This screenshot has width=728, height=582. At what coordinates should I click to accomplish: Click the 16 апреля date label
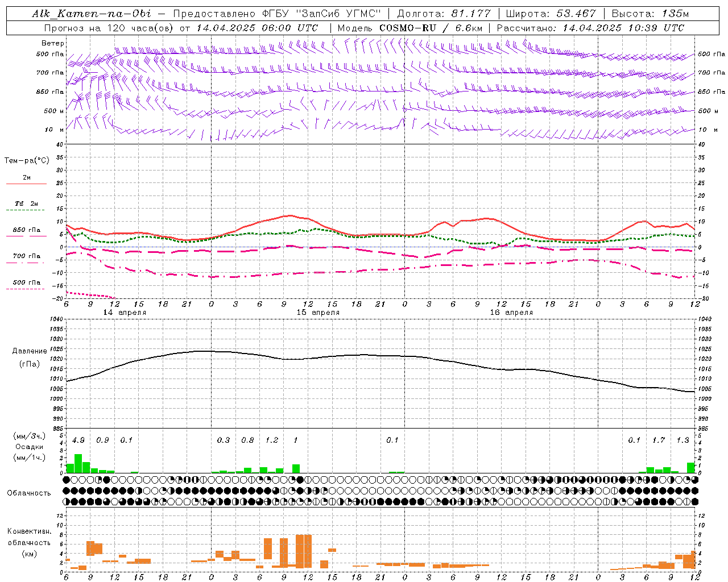click(511, 313)
